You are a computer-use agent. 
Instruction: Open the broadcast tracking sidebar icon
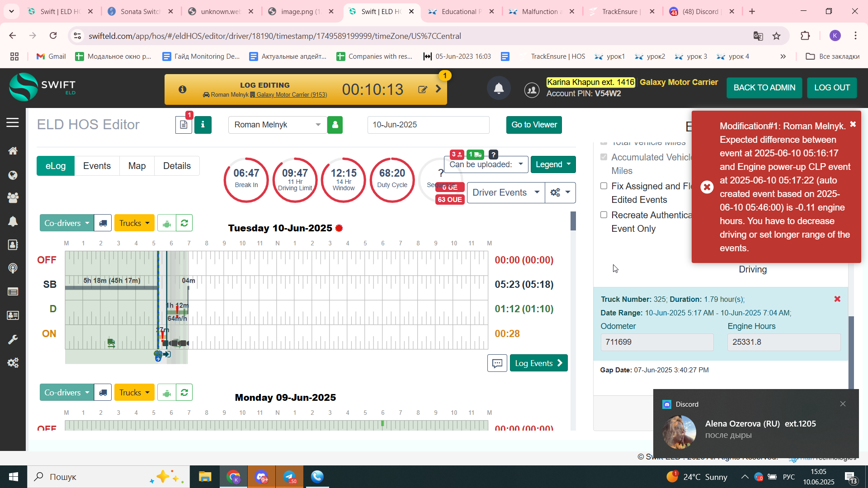(x=13, y=268)
